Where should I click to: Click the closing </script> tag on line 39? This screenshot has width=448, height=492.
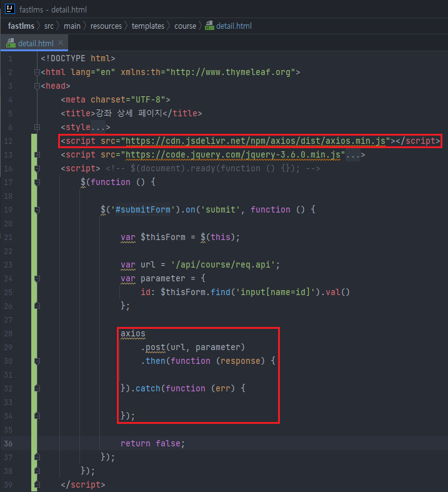(83, 484)
